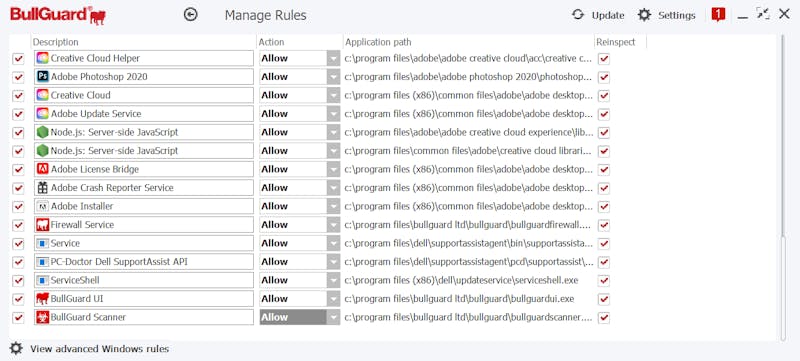Click the gear icon beside View advanced Windows rules

[16, 348]
